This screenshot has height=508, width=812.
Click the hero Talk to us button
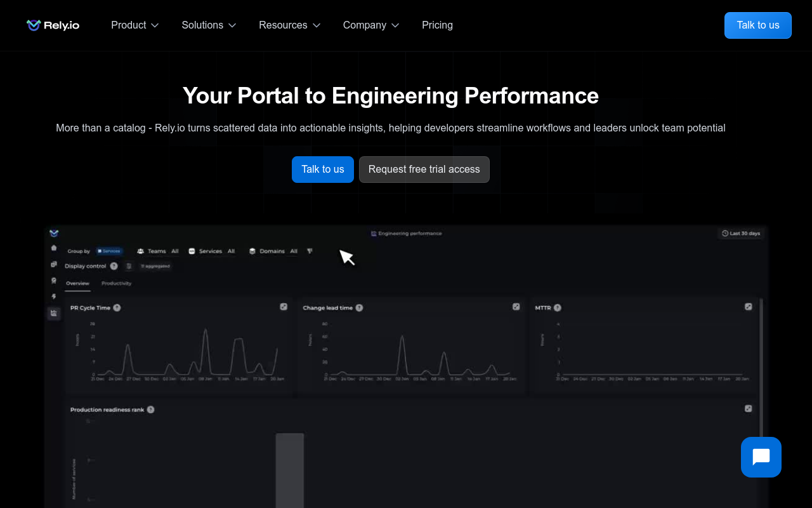[323, 170]
